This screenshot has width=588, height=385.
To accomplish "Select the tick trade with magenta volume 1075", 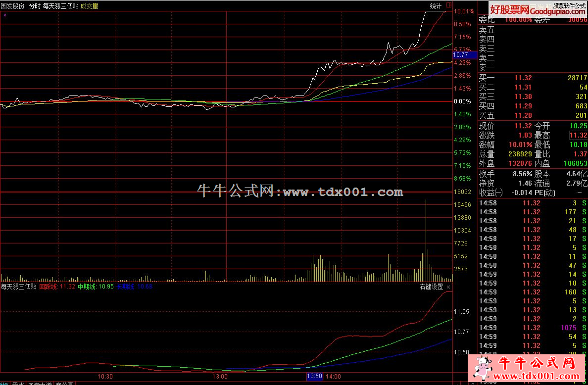I will tap(569, 328).
